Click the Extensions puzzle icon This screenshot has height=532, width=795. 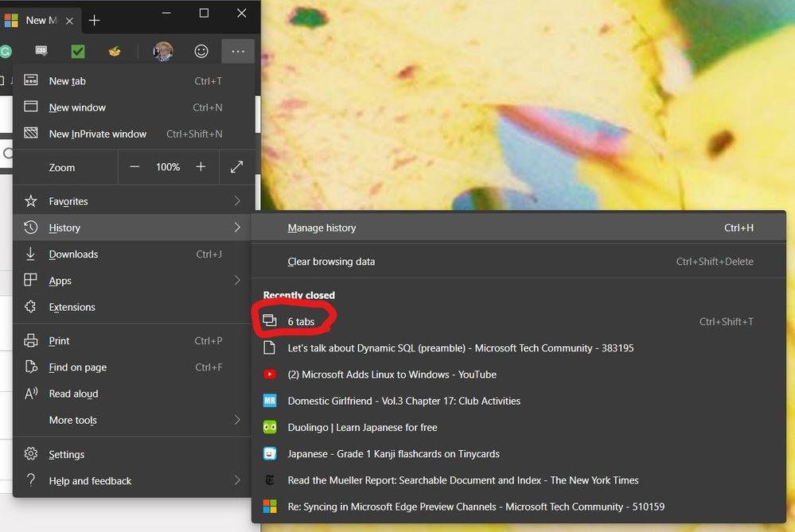pyautogui.click(x=31, y=306)
